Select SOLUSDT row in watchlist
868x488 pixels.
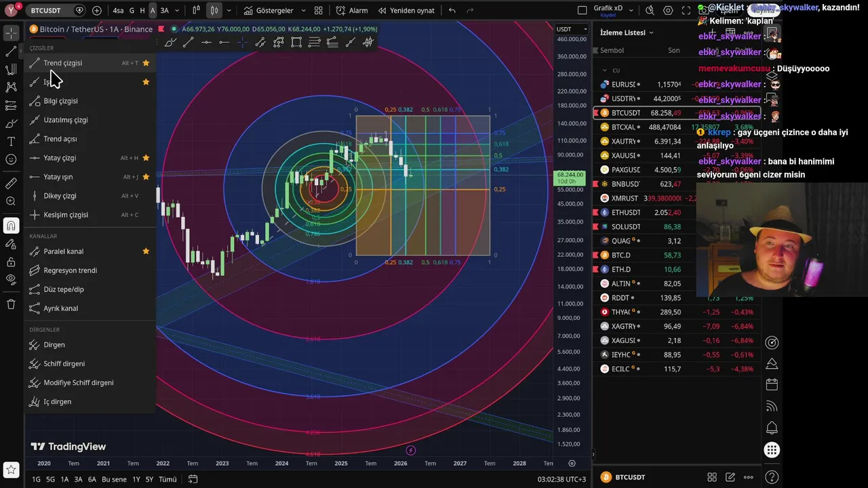coord(677,226)
